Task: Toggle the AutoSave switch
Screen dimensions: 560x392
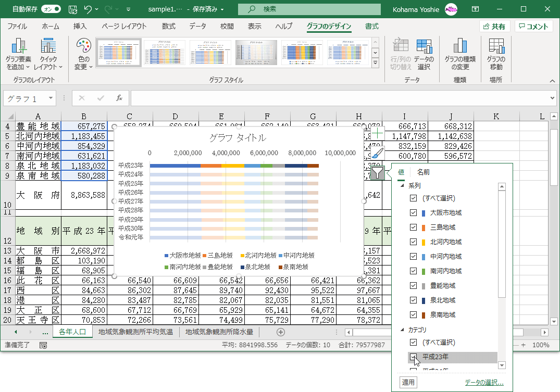Action: pos(51,9)
